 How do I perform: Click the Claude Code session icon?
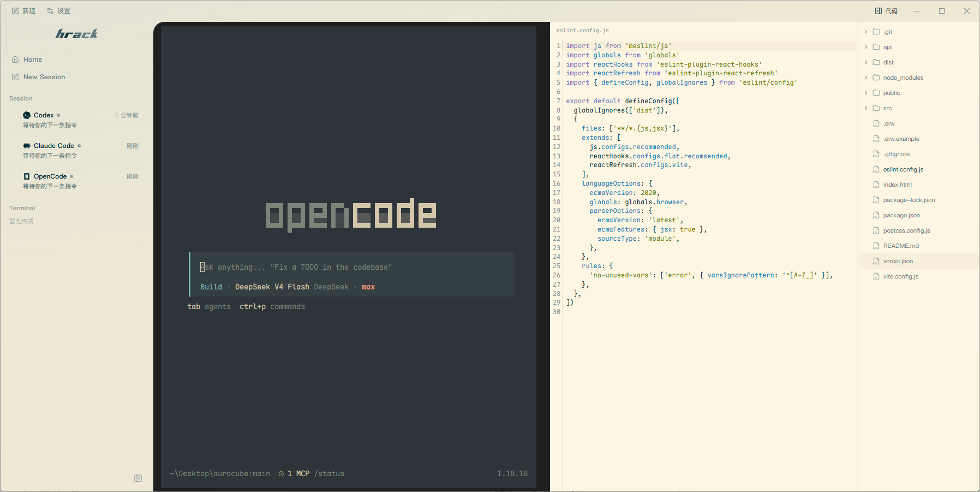[x=27, y=146]
